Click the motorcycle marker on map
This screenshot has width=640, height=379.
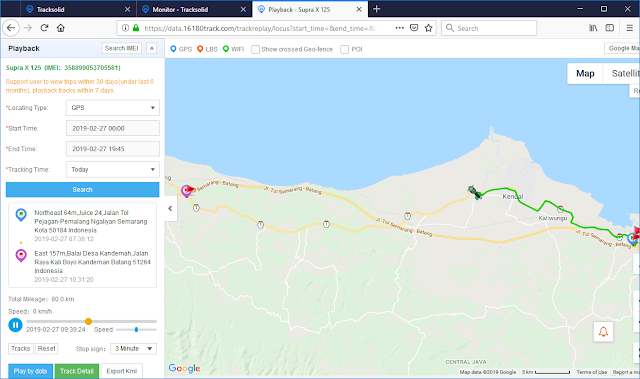coord(474,192)
